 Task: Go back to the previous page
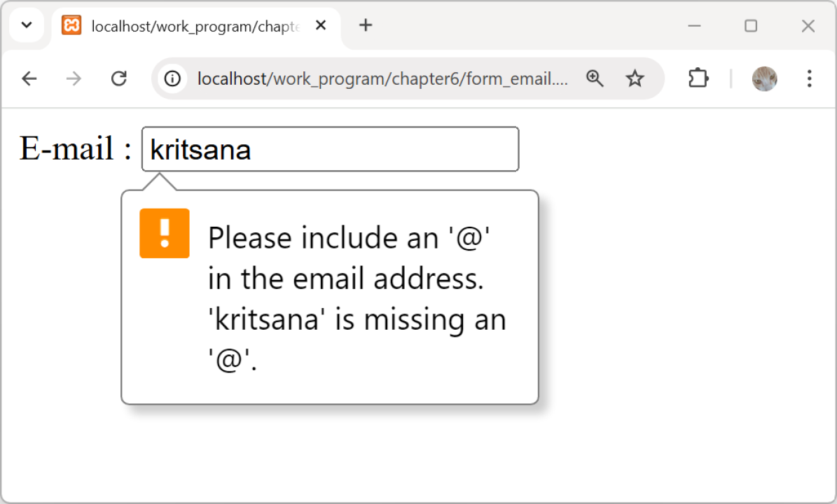pos(29,78)
